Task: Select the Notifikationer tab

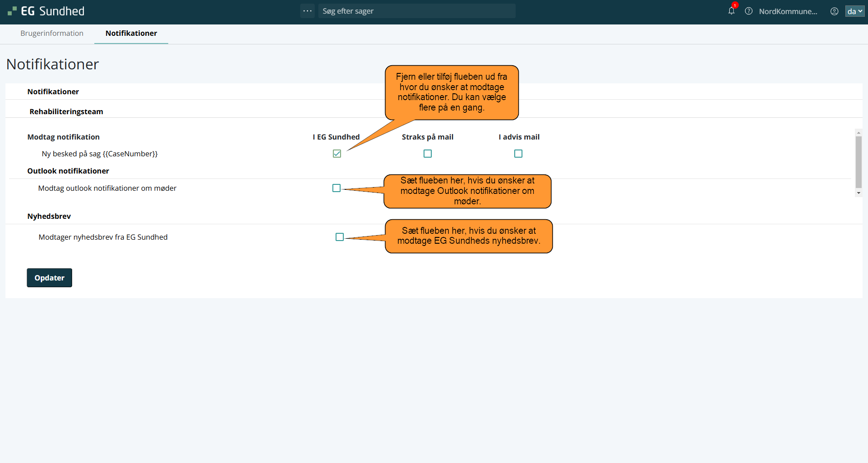Action: click(x=131, y=34)
